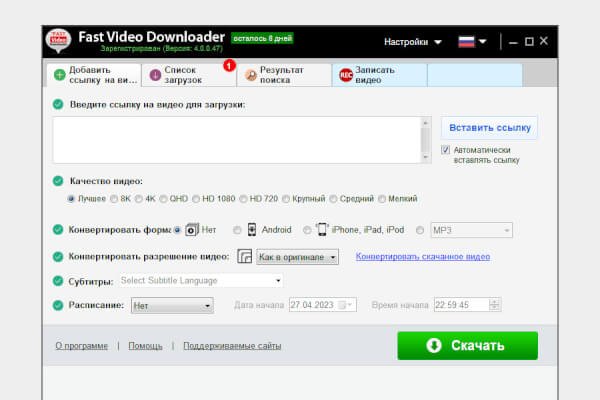Select Android format conversion radio
The image size is (600, 400).
tap(237, 230)
